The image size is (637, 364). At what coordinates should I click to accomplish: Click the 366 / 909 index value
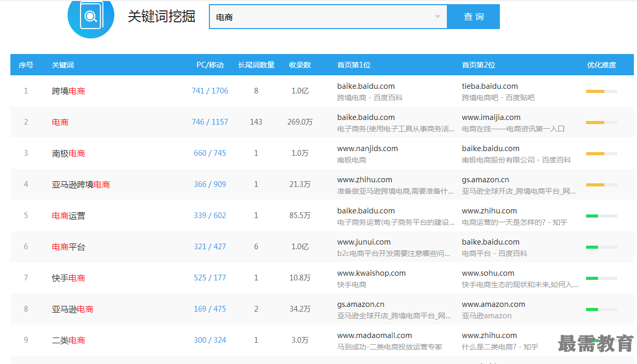[210, 184]
